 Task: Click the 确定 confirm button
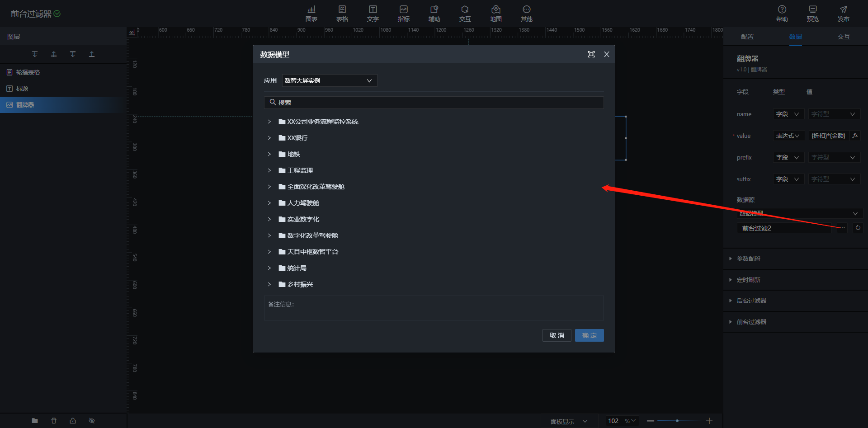(x=589, y=335)
